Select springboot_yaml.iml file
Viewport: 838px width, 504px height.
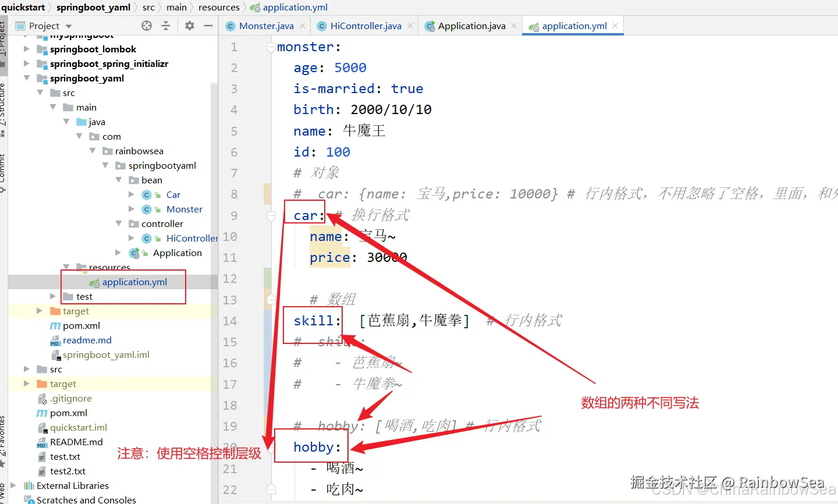click(106, 354)
